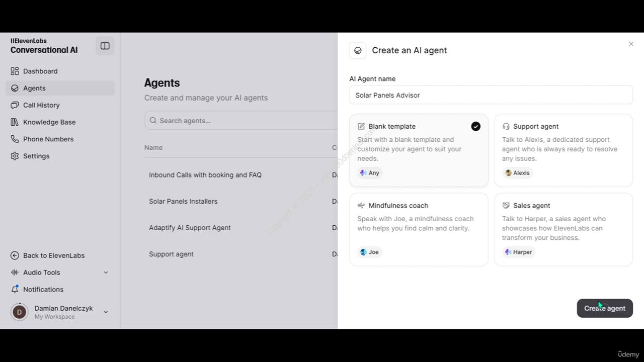This screenshot has width=644, height=362.
Task: Open the Adaptify AI Support Agent row
Action: (x=190, y=228)
